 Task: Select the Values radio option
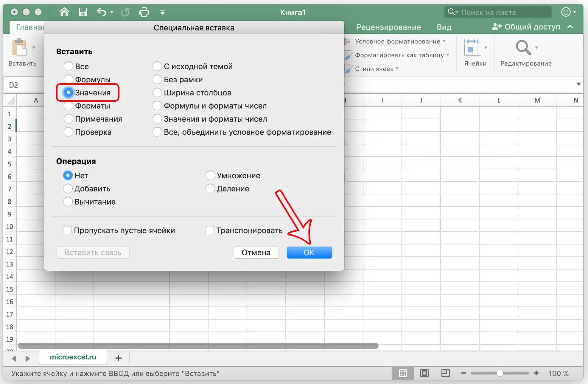point(68,92)
